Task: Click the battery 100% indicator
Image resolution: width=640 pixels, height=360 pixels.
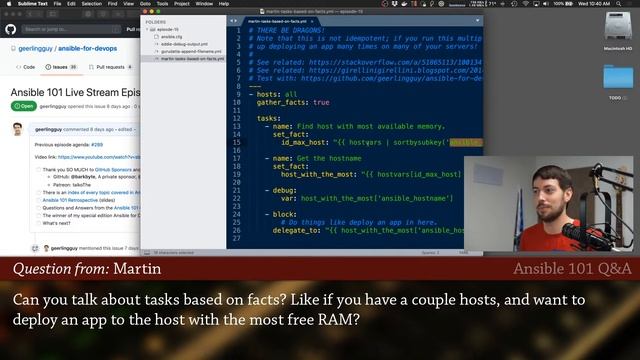Action: 563,4
